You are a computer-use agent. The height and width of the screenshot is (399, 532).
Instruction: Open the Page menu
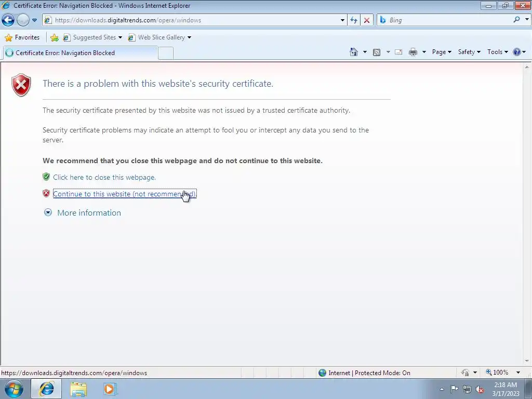442,52
